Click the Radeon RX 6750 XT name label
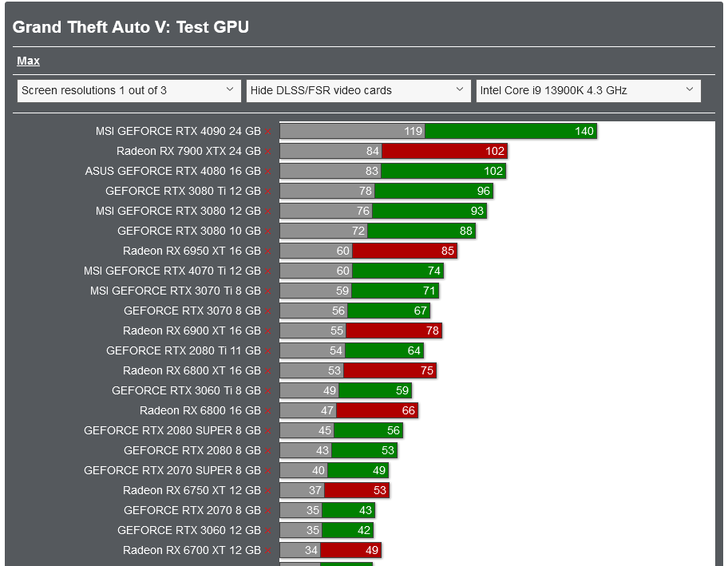728x566 pixels. pos(192,490)
